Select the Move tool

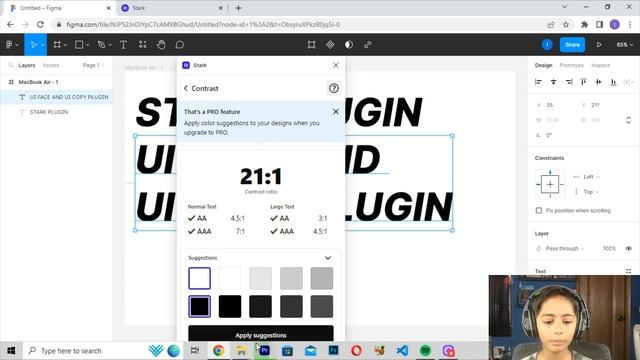(33, 44)
